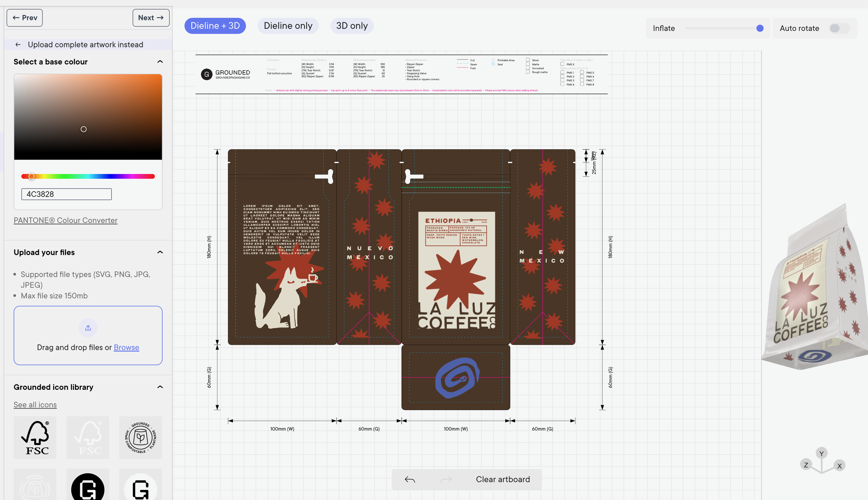Click the back arrow beside Upload complete artwork
The image size is (868, 500).
coord(18,44)
